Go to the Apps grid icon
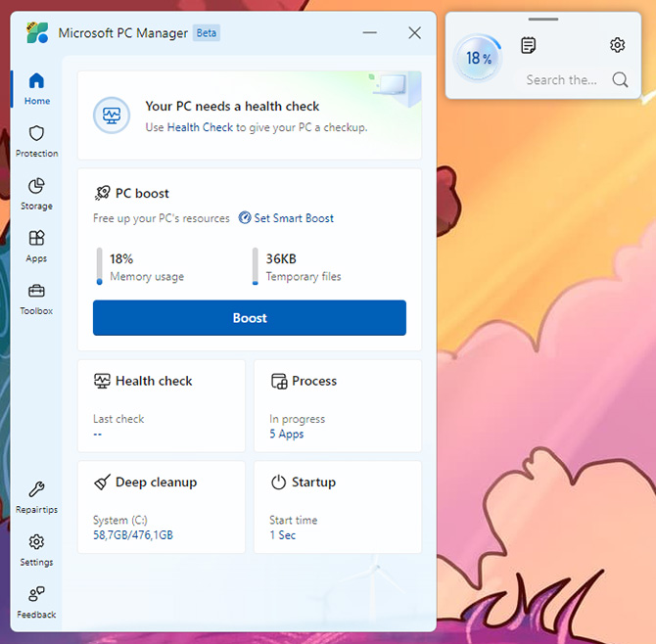Image resolution: width=656 pixels, height=644 pixels. pyautogui.click(x=36, y=239)
